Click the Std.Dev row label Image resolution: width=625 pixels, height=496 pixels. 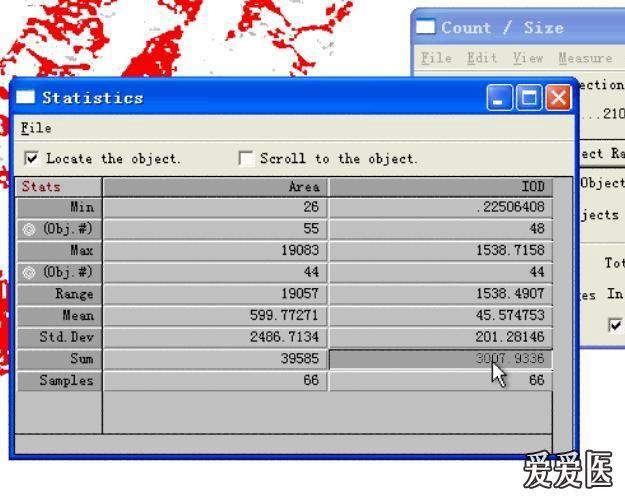point(59,337)
